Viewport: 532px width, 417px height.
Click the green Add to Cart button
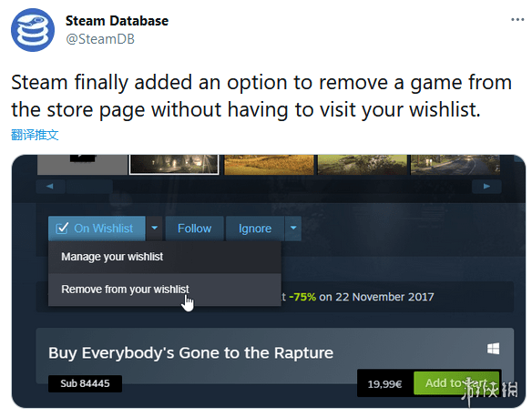[456, 383]
